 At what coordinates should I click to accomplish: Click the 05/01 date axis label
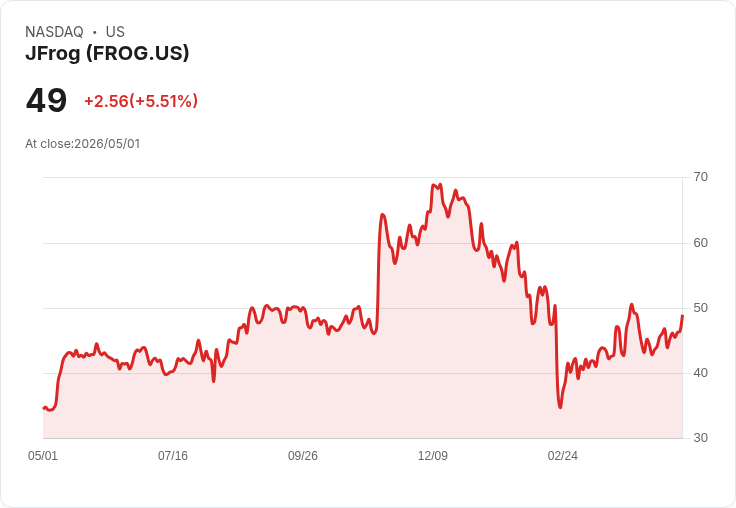[x=43, y=455]
